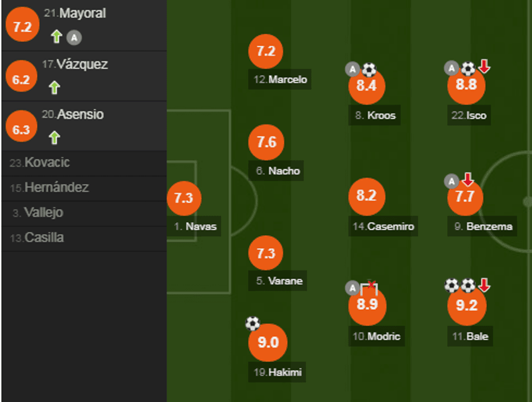532x402 pixels.
Task: Click the Casemiro name label
Action: (383, 227)
